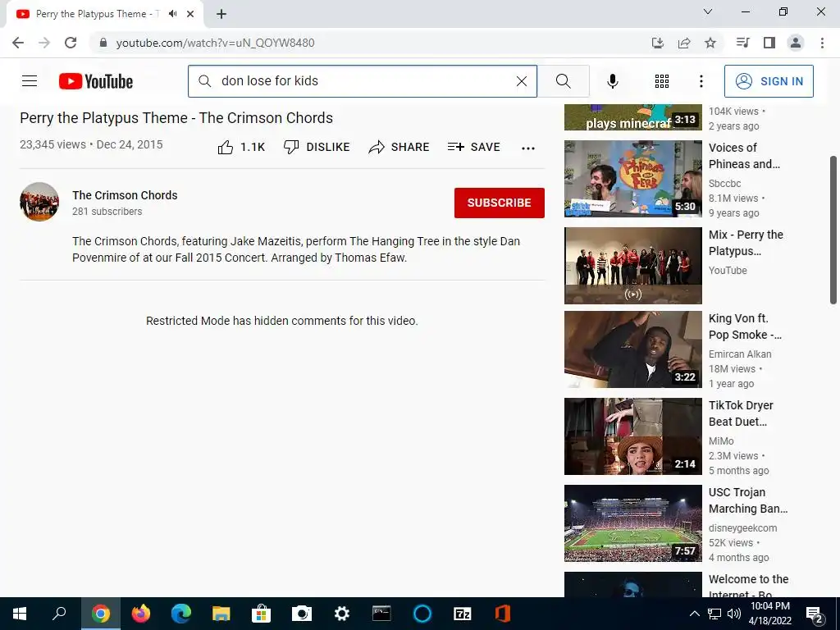Reload the YouTube page
The image size is (840, 630).
pyautogui.click(x=71, y=43)
